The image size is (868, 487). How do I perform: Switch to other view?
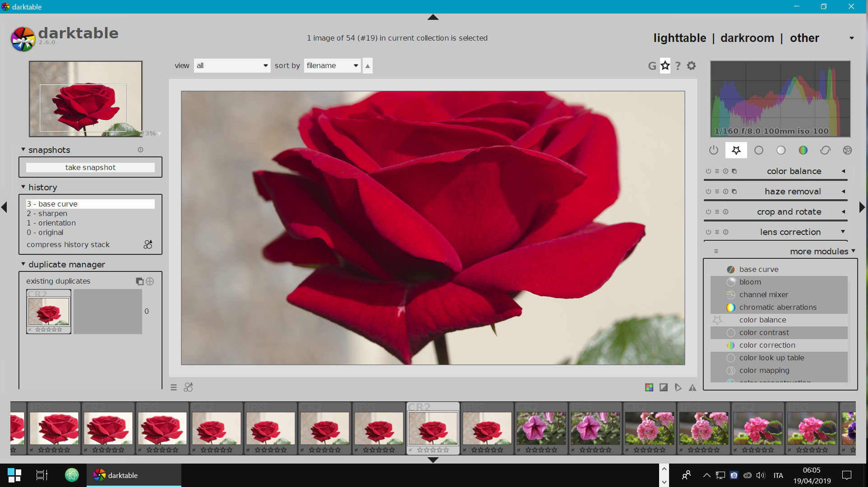(x=804, y=38)
